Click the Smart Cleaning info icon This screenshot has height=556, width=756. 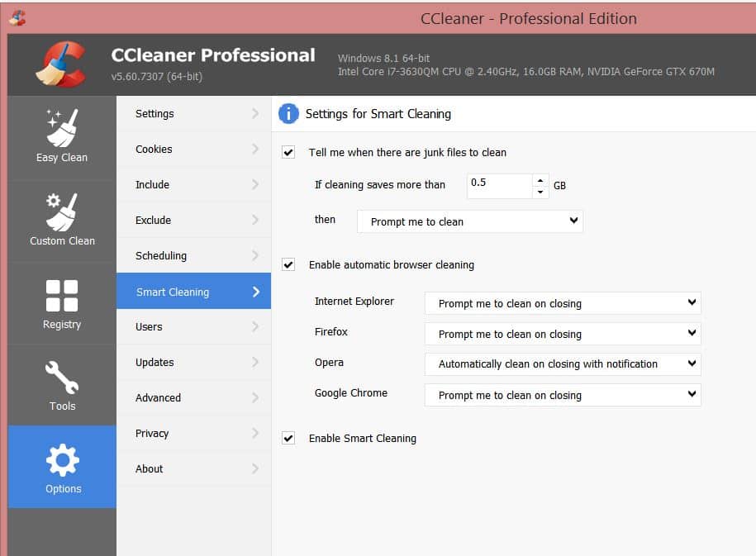click(288, 114)
